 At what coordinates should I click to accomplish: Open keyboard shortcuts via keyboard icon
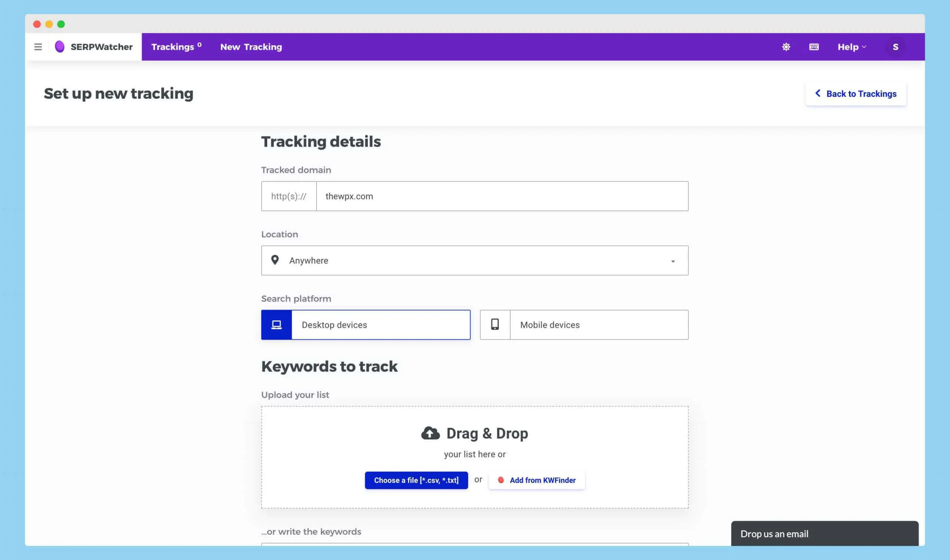coord(814,46)
